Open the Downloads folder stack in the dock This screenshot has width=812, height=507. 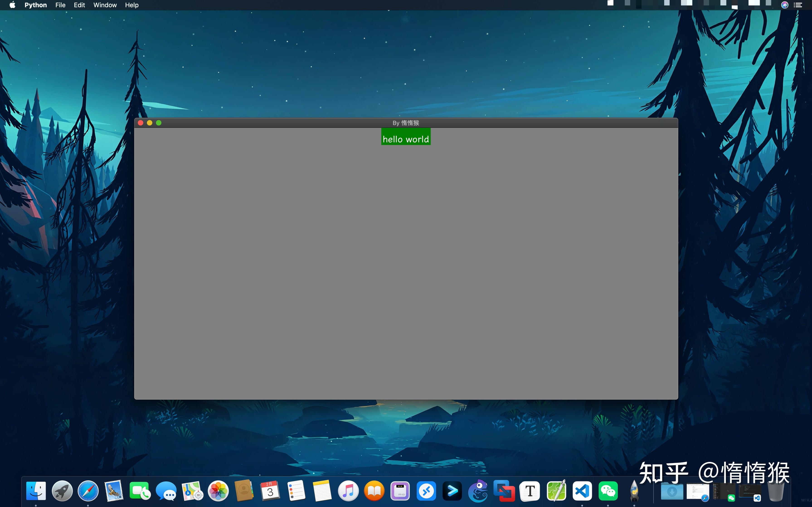[672, 492]
